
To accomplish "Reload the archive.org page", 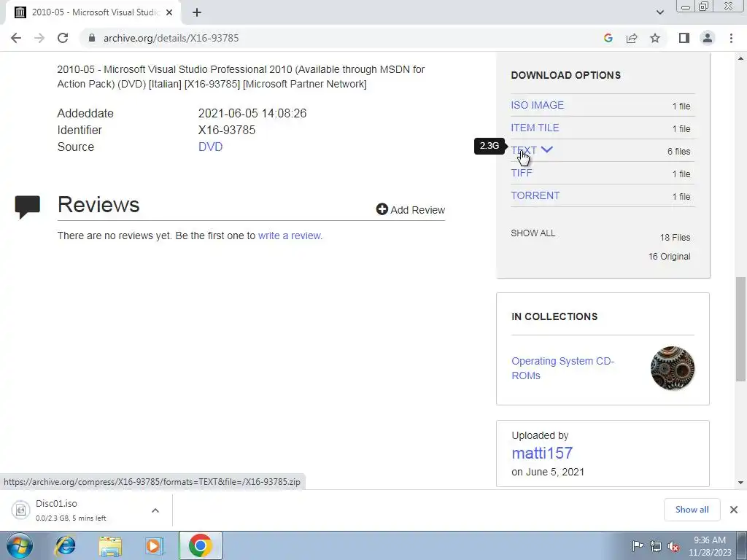I will [63, 38].
